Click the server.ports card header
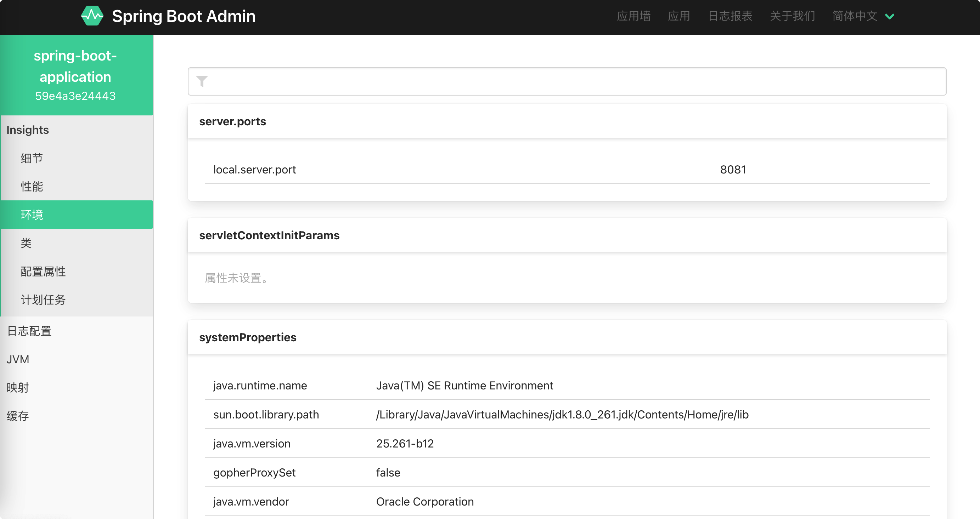Screen dimensions: 980x519 click(567, 121)
